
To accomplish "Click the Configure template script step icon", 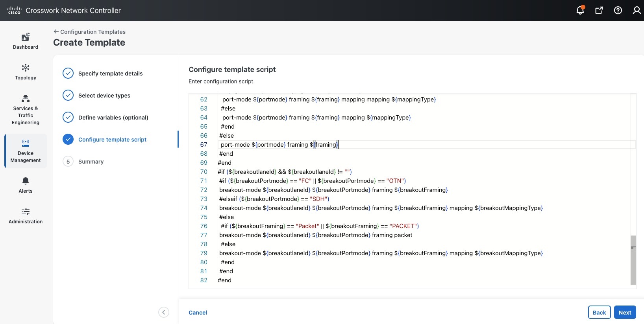I will 68,139.
